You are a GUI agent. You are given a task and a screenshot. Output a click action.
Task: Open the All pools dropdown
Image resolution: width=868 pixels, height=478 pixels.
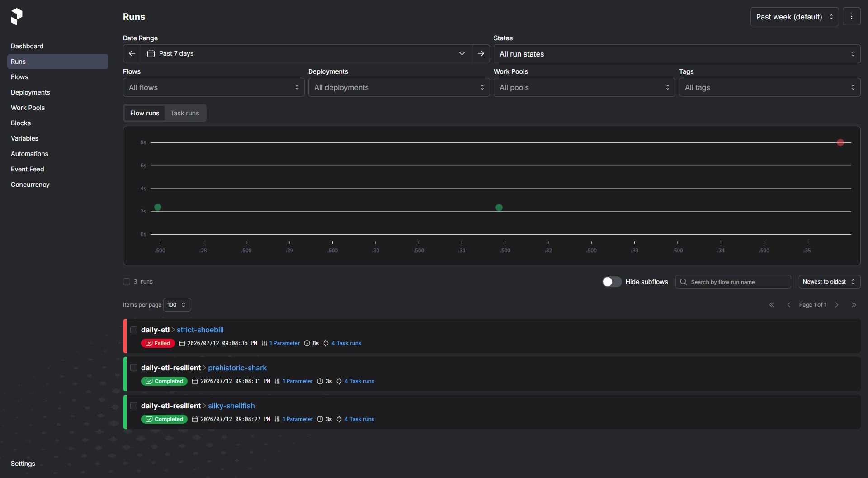coord(584,87)
